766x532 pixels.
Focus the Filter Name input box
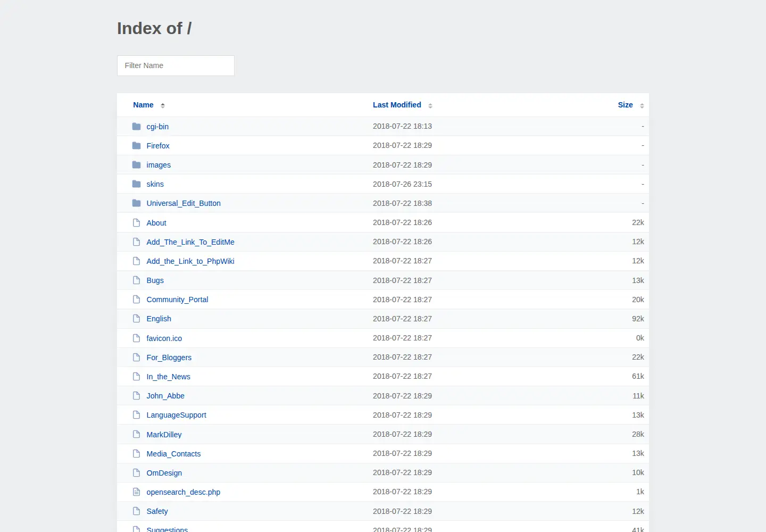coord(176,65)
